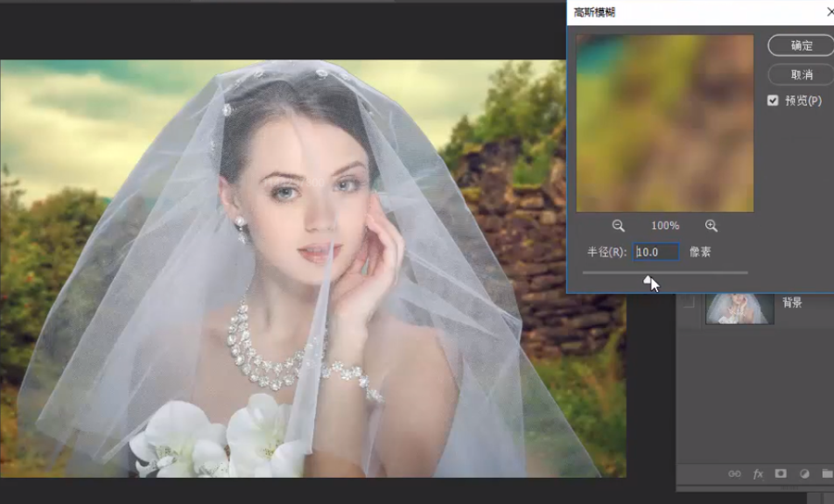The height and width of the screenshot is (504, 834).
Task: Click 确定 to apply Gaussian blur
Action: click(801, 45)
